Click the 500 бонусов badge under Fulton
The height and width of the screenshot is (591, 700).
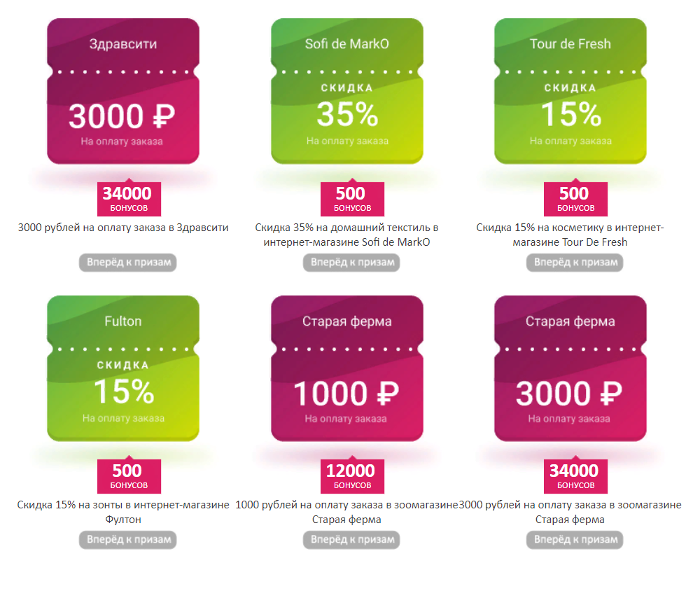pos(129,476)
